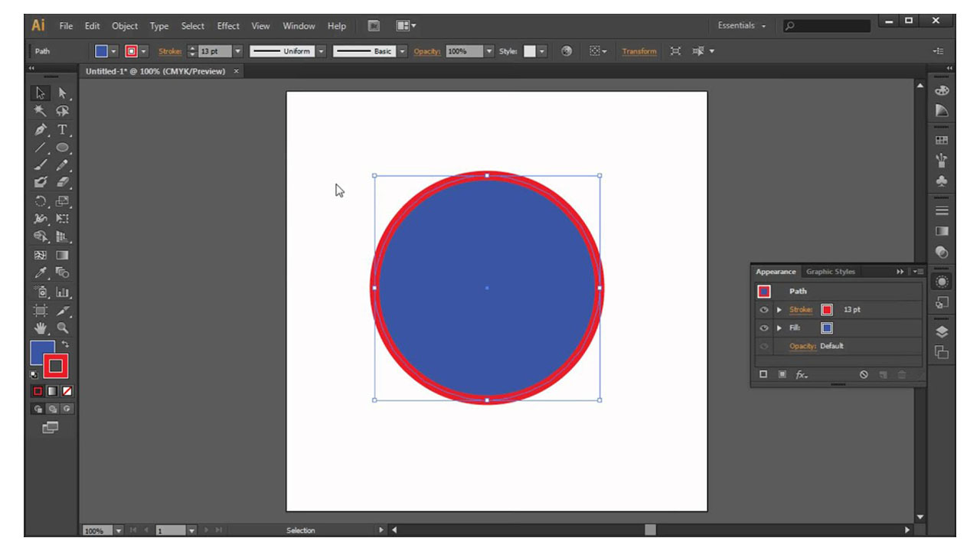Select the Pen tool

[x=41, y=129]
